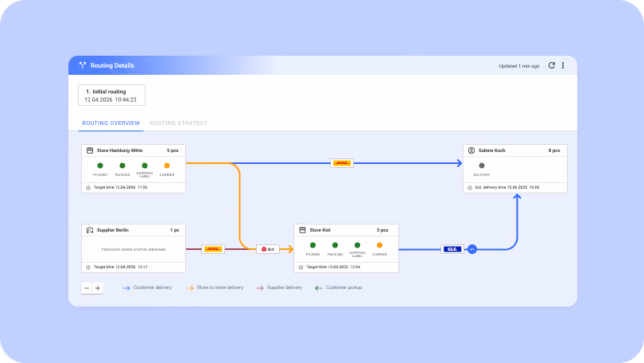Click Purchase order status unknown text
The image size is (644, 363).
pyautogui.click(x=134, y=249)
